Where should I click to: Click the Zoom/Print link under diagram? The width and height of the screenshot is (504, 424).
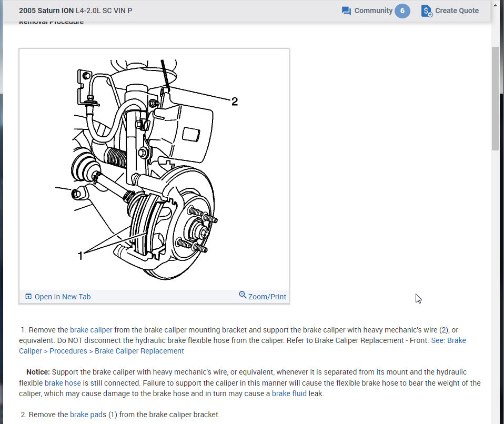click(x=267, y=297)
